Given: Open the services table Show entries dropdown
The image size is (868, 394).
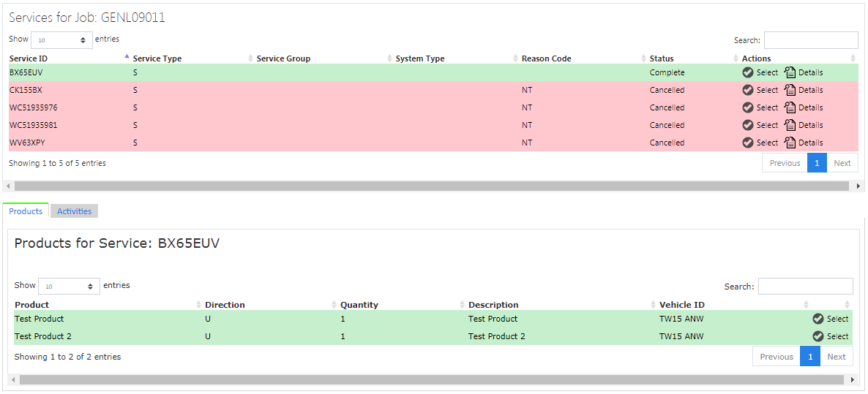Looking at the screenshot, I should click(x=61, y=39).
